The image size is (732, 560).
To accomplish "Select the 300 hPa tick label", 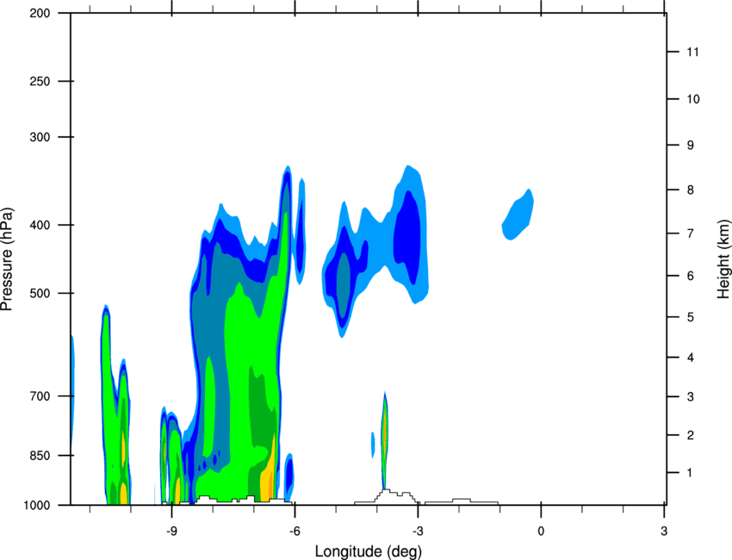I will (40, 137).
